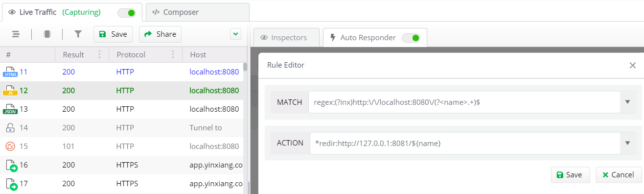Click 'Tunnel to' host in row 14
Screen dimensions: 644x194
tap(206, 128)
